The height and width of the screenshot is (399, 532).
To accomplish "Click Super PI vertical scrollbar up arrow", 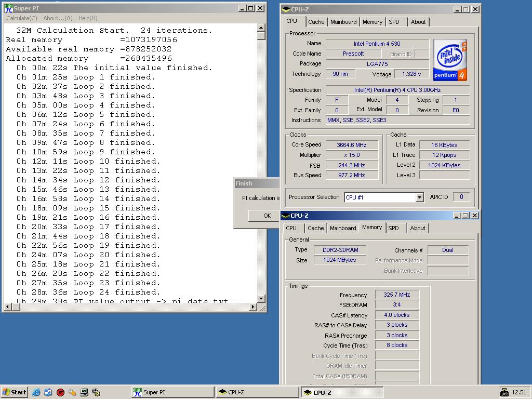I will click(261, 28).
